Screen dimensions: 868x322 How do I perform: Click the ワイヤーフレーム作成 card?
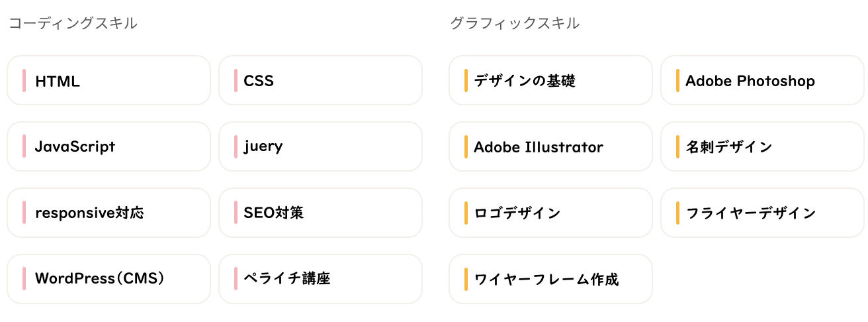click(550, 279)
